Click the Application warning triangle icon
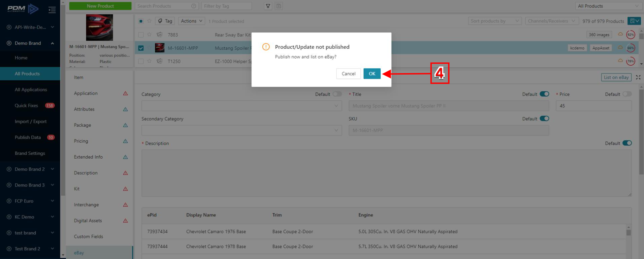This screenshot has width=644, height=259. click(x=125, y=93)
